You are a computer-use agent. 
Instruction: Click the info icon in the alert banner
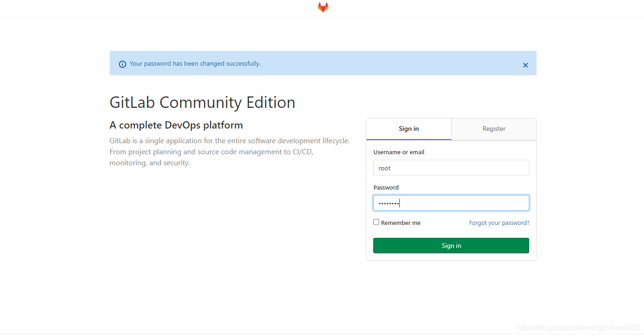pos(123,64)
